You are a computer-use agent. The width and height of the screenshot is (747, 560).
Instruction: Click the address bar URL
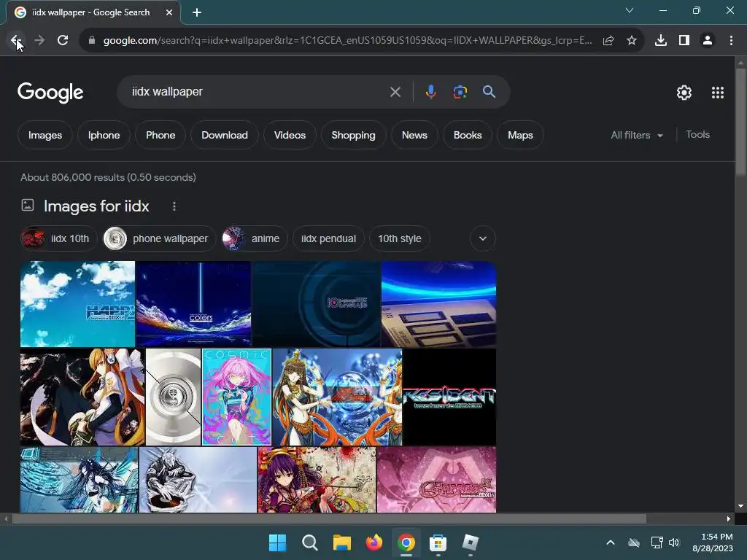[347, 41]
